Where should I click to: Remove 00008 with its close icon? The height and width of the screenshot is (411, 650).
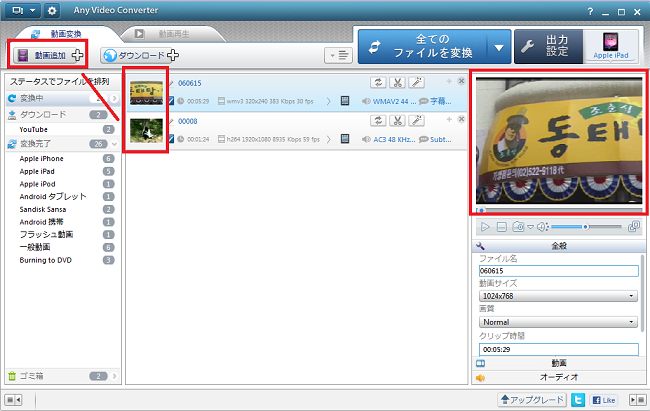pos(461,119)
